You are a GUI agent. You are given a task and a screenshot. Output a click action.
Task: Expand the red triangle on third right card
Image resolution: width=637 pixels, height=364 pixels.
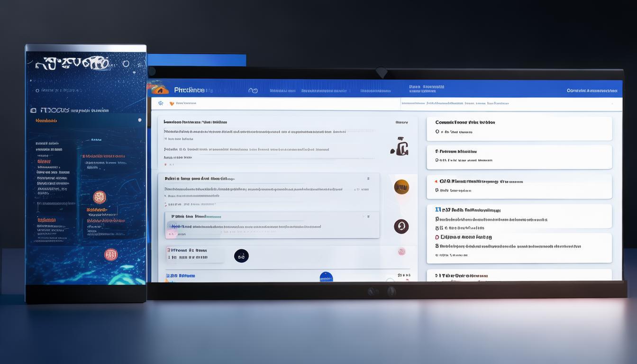[x=436, y=181]
